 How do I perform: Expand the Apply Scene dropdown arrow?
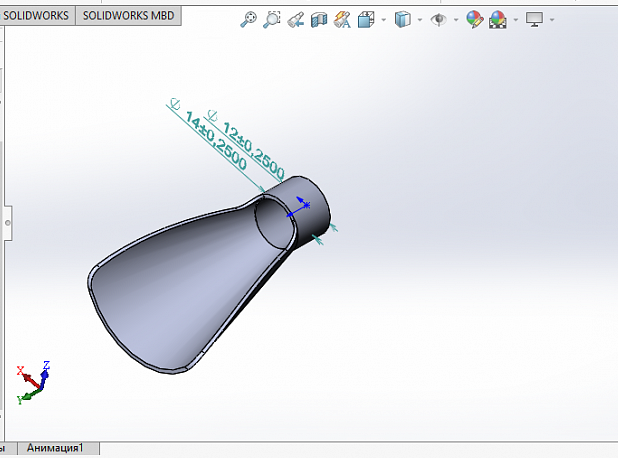click(515, 20)
